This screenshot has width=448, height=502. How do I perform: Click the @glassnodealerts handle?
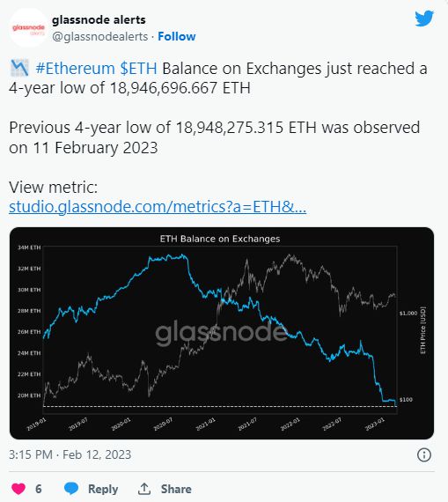coord(99,36)
